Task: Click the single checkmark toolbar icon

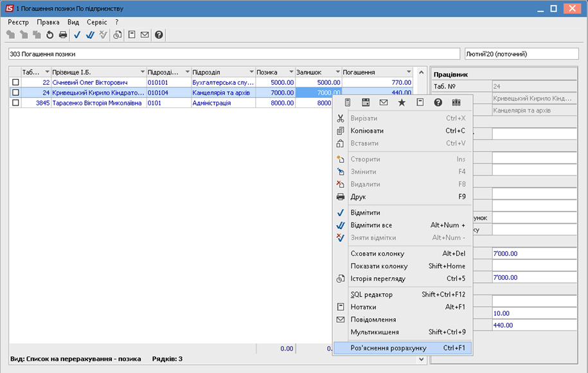Action: point(77,35)
